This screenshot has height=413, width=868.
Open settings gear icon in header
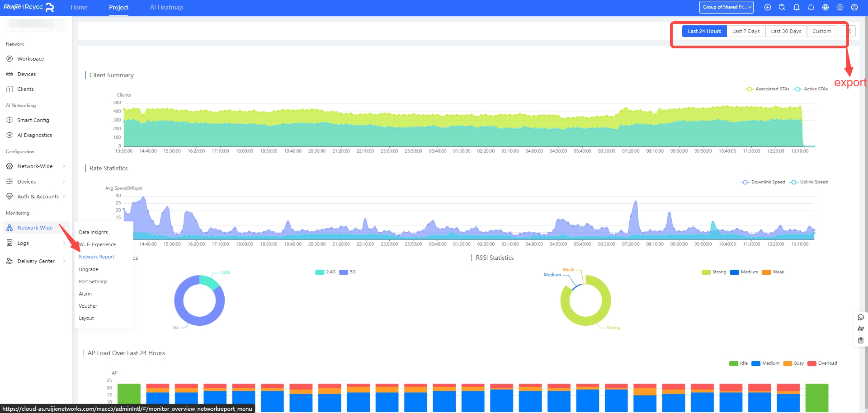[840, 7]
